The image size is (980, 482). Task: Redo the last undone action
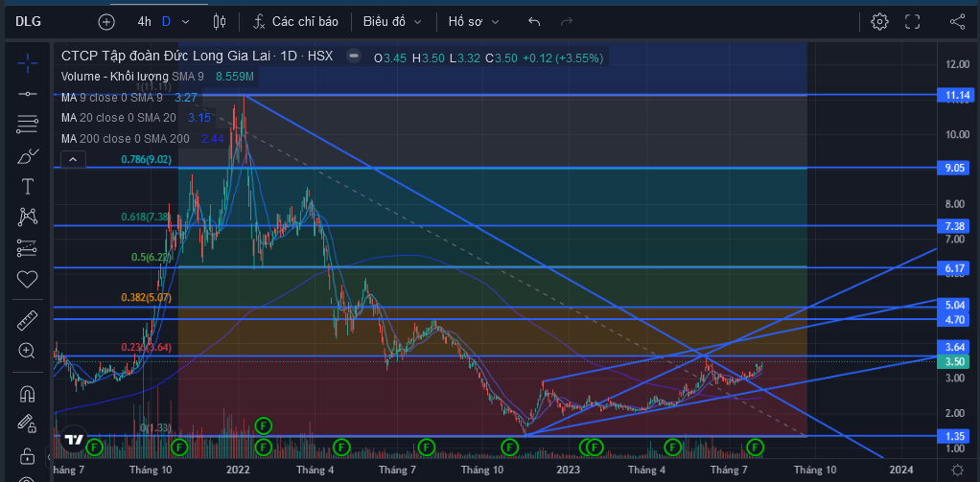[567, 22]
